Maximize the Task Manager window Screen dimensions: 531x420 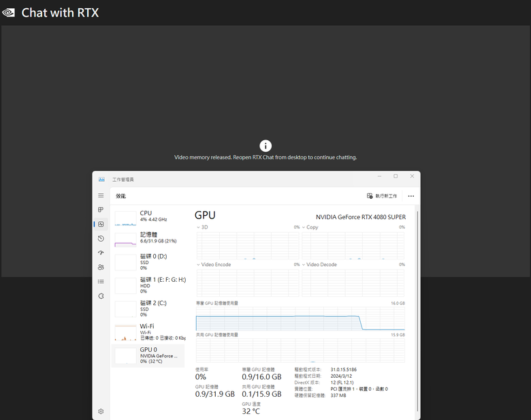[x=396, y=176]
